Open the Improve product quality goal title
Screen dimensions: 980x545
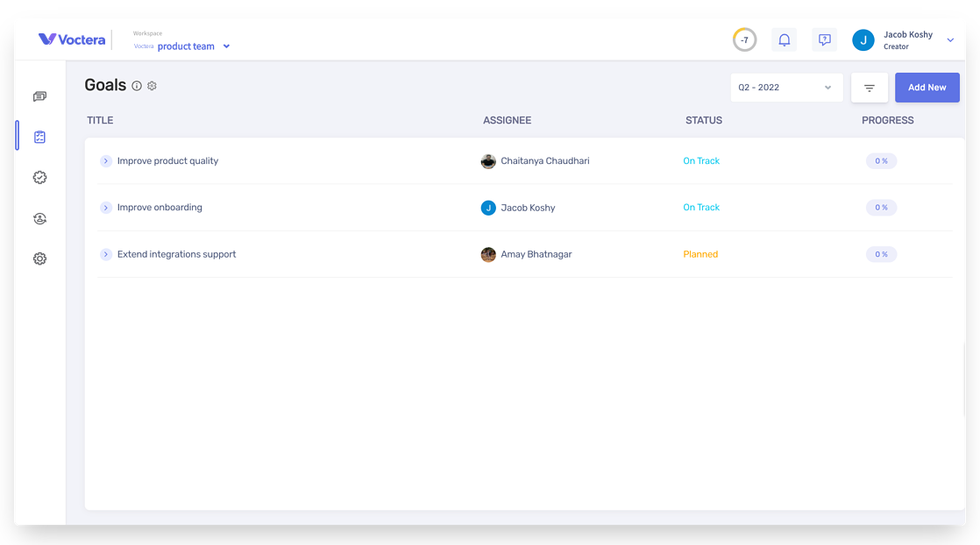coord(167,161)
